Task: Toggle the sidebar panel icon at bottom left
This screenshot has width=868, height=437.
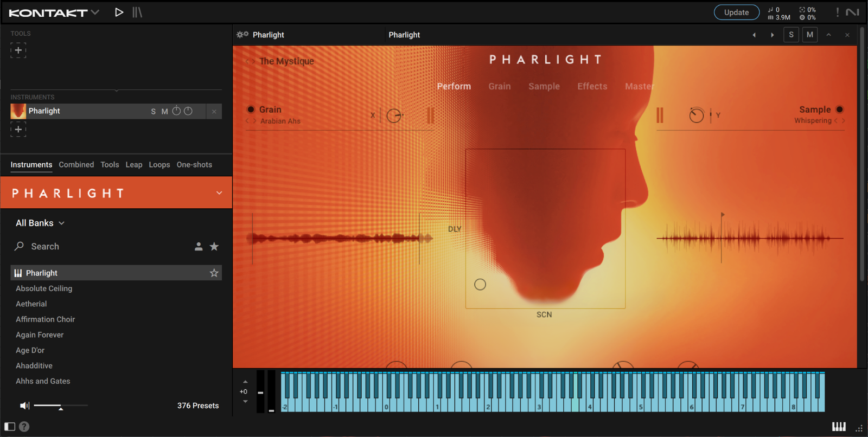Action: click(10, 427)
